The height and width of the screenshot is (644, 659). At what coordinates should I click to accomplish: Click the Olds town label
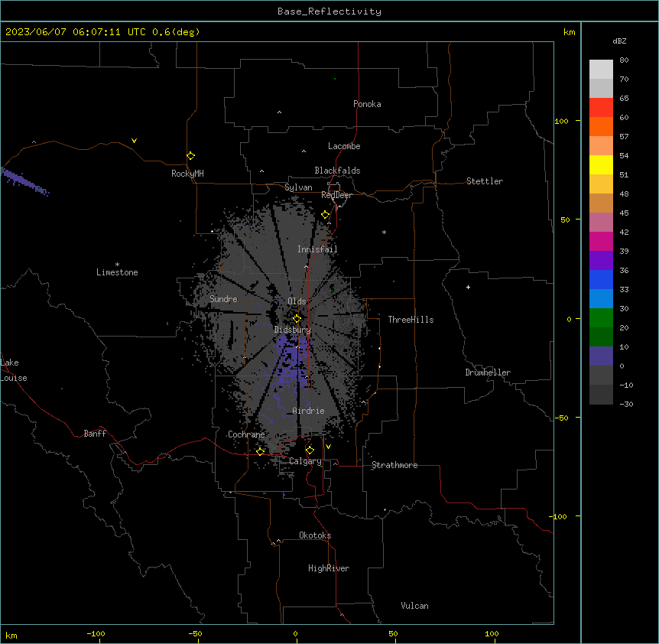(297, 301)
